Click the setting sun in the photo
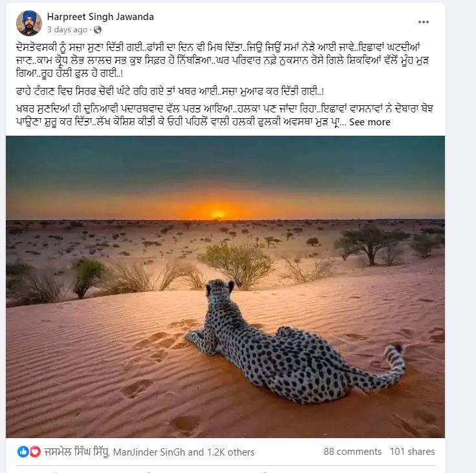 point(218,214)
